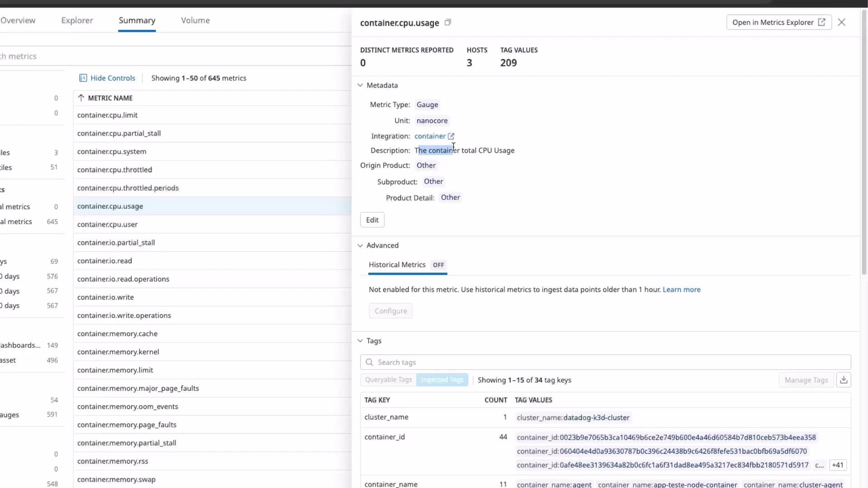Select the container.memory.rss metric
868x488 pixels.
point(212,461)
